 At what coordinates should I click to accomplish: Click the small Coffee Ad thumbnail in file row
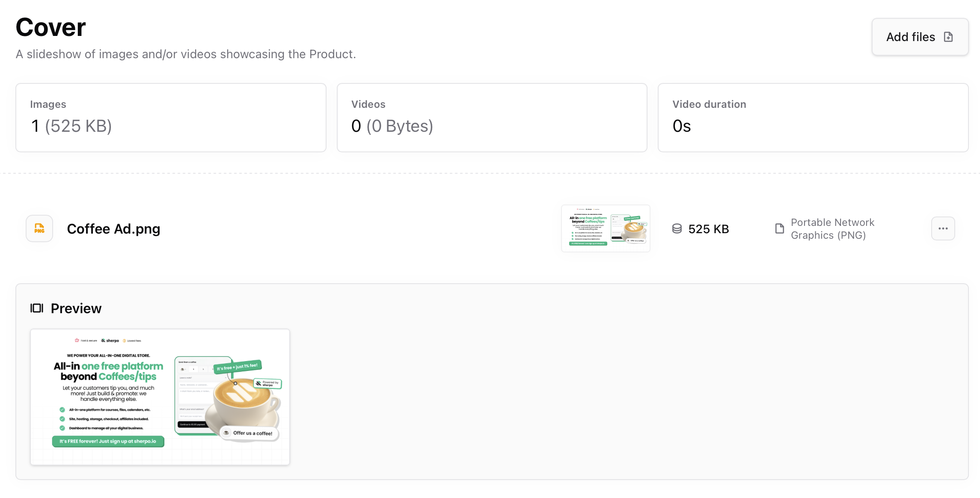pyautogui.click(x=606, y=228)
